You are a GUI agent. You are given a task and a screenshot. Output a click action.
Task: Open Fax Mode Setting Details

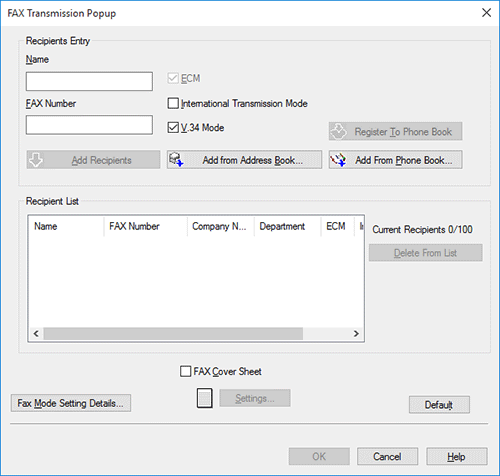(71, 403)
